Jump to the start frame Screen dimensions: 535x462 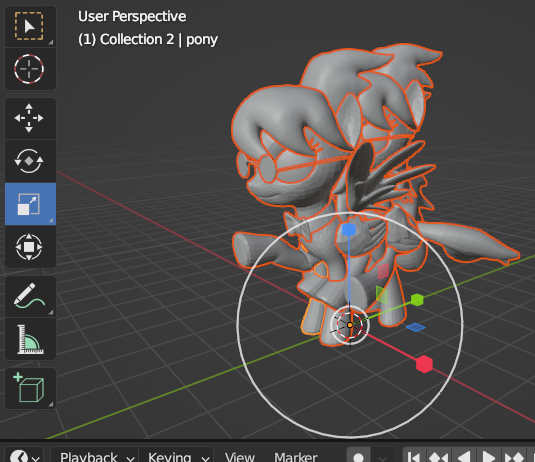[414, 457]
